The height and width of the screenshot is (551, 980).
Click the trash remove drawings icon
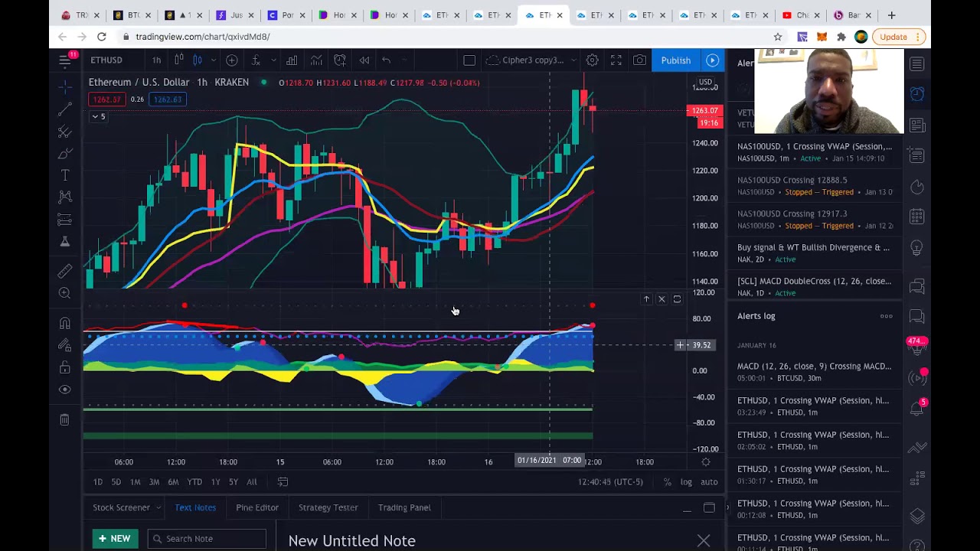point(65,419)
